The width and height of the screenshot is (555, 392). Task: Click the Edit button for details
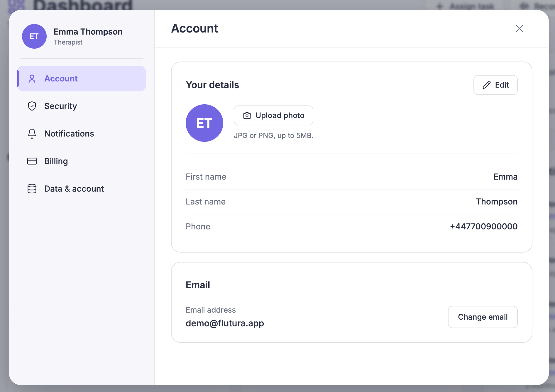[x=495, y=85]
